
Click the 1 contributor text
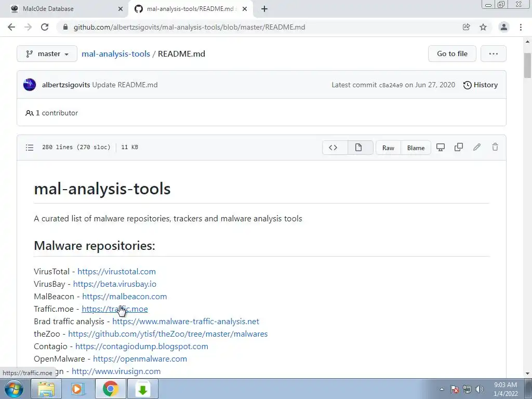51,113
